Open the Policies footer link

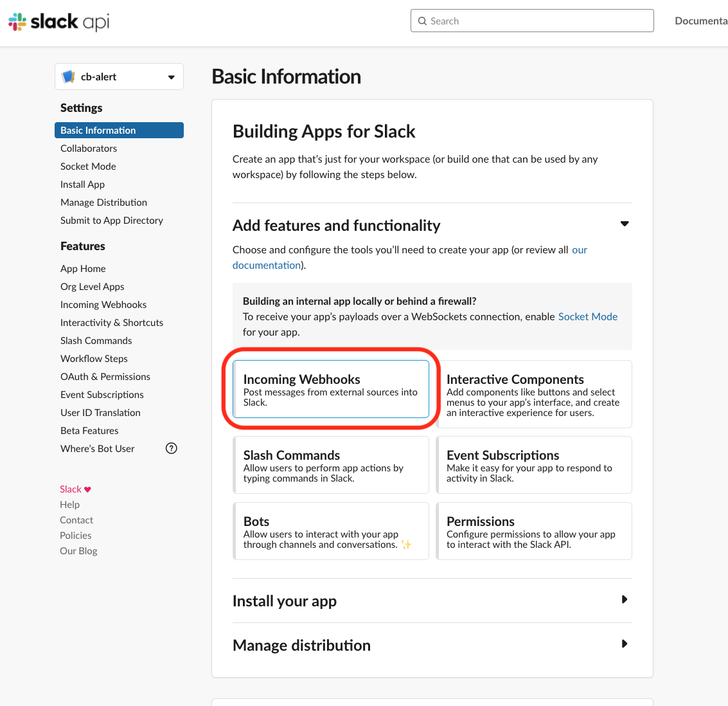click(76, 536)
